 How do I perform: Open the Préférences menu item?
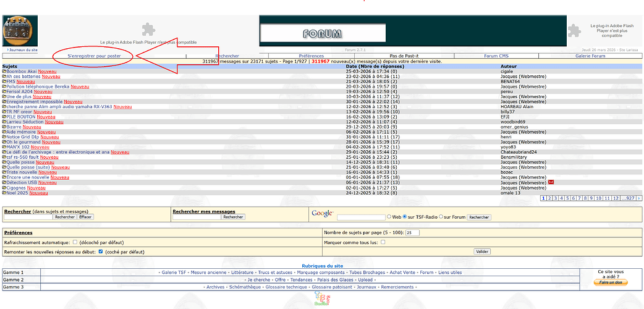pos(311,56)
